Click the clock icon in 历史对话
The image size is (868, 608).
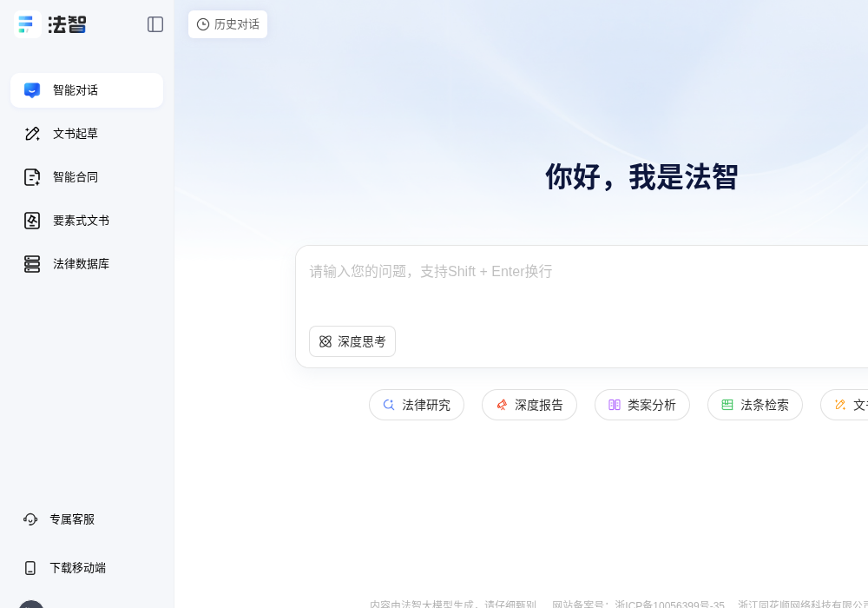click(x=203, y=24)
